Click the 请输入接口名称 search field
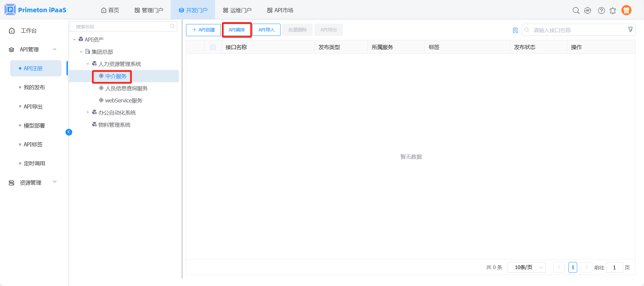 pyautogui.click(x=577, y=30)
